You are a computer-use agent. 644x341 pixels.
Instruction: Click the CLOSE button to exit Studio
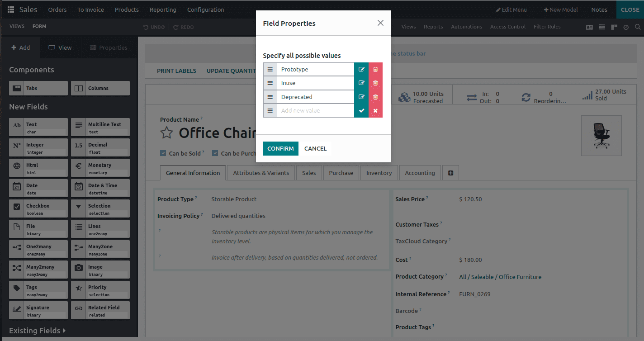(630, 9)
